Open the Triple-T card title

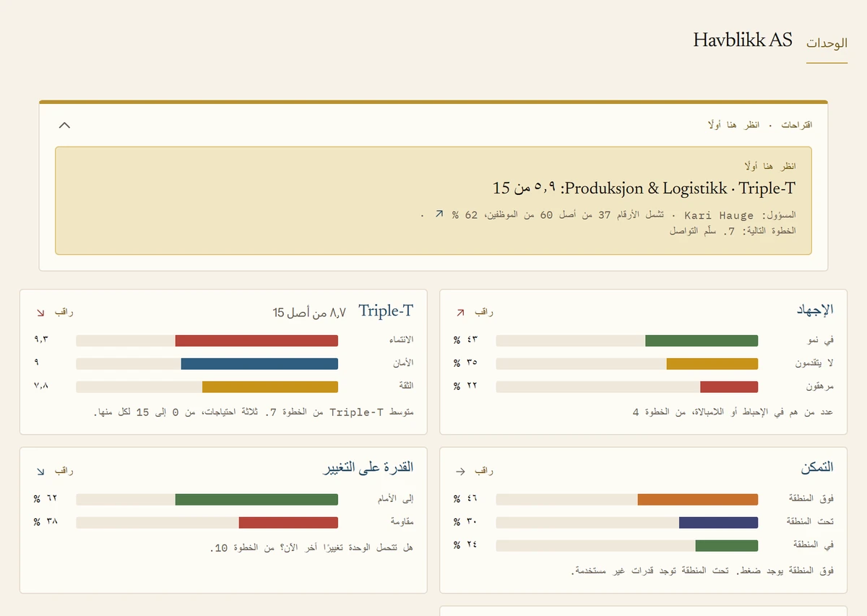[386, 311]
